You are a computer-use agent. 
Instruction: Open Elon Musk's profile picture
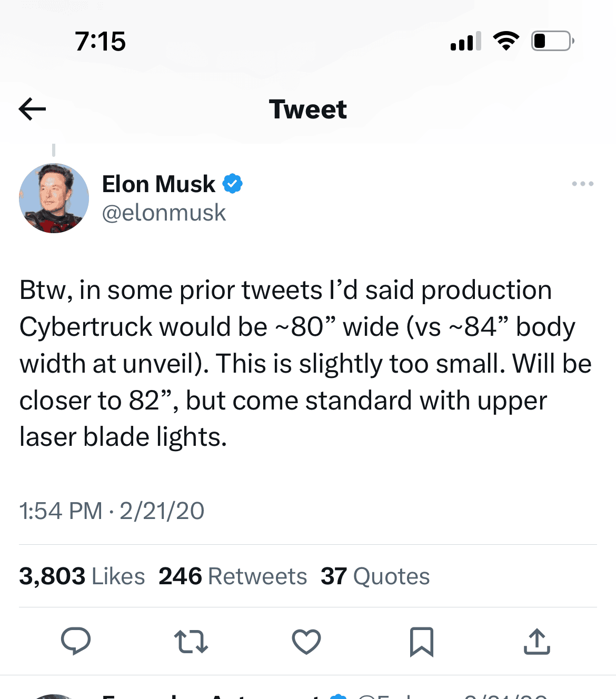(54, 198)
